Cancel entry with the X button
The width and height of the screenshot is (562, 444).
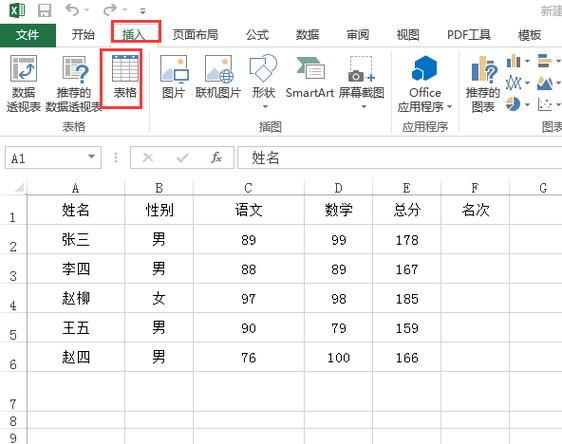(x=148, y=157)
